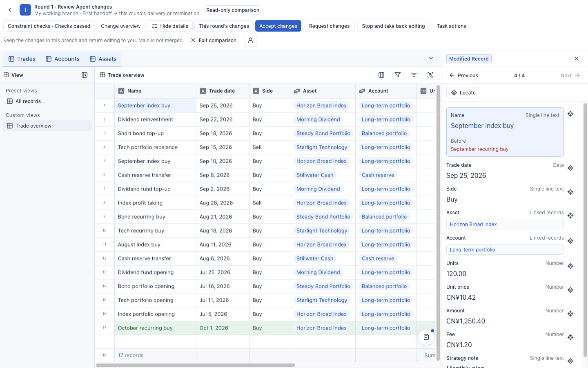The width and height of the screenshot is (588, 368).
Task: Click Horizon Broad Index linked record in panel
Action: coord(505,224)
